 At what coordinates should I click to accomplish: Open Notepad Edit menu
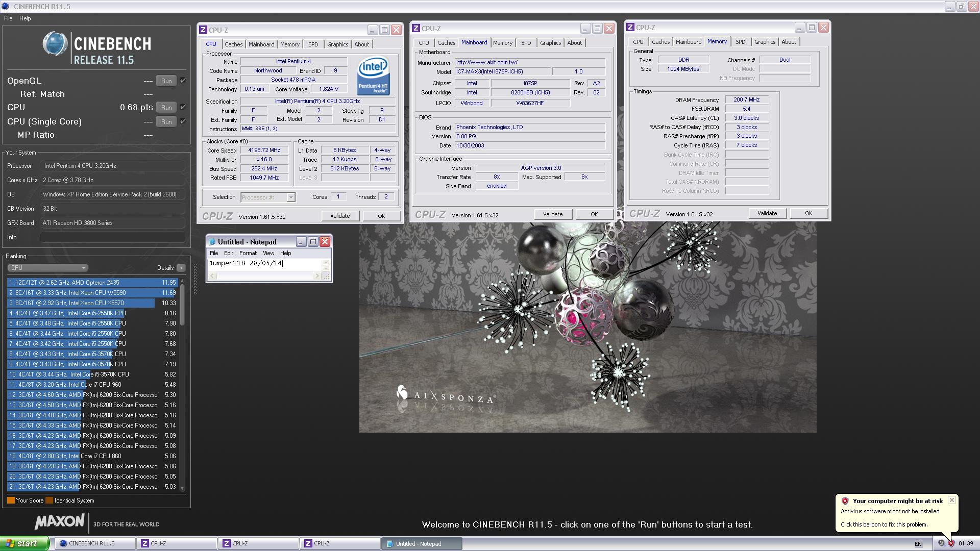pos(229,253)
